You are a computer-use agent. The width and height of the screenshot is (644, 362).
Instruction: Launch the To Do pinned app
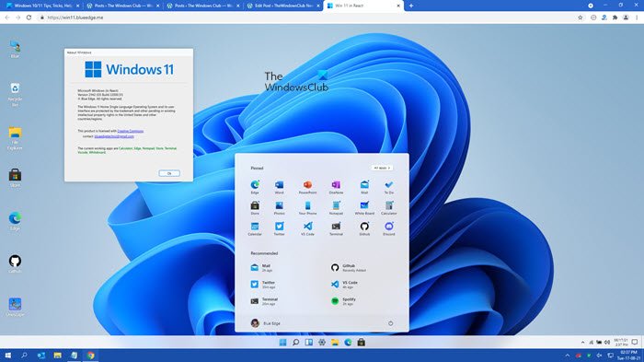(389, 186)
